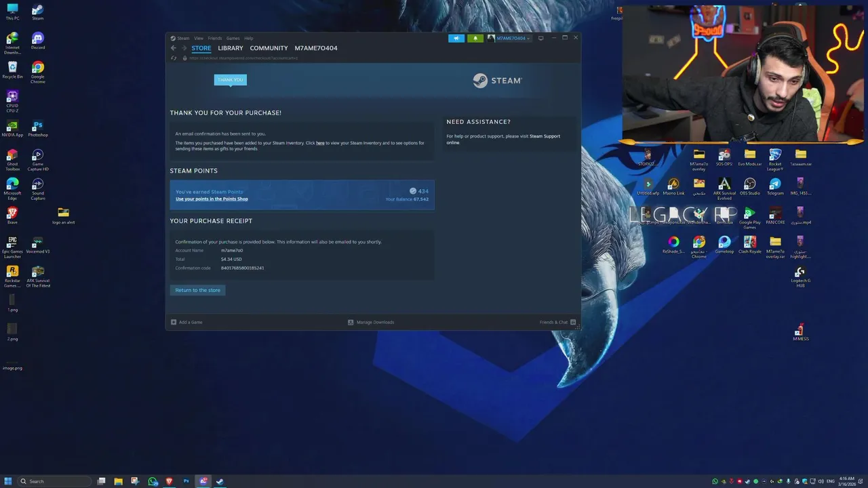
Task: Select Brave desktop shortcut
Action: point(12,216)
